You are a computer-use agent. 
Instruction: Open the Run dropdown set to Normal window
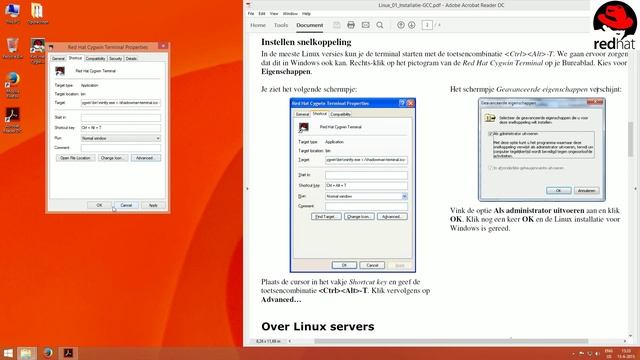coord(120,138)
